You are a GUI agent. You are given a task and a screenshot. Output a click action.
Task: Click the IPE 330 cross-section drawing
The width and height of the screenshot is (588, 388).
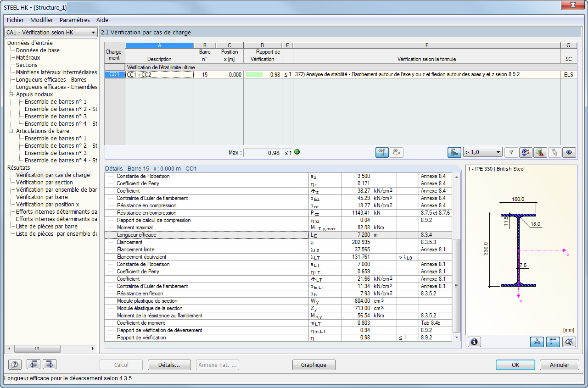[x=519, y=251]
